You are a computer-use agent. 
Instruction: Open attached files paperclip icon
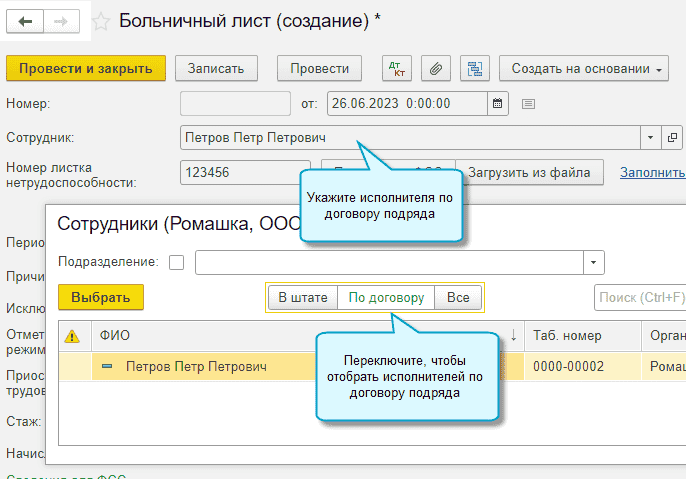pyautogui.click(x=436, y=68)
